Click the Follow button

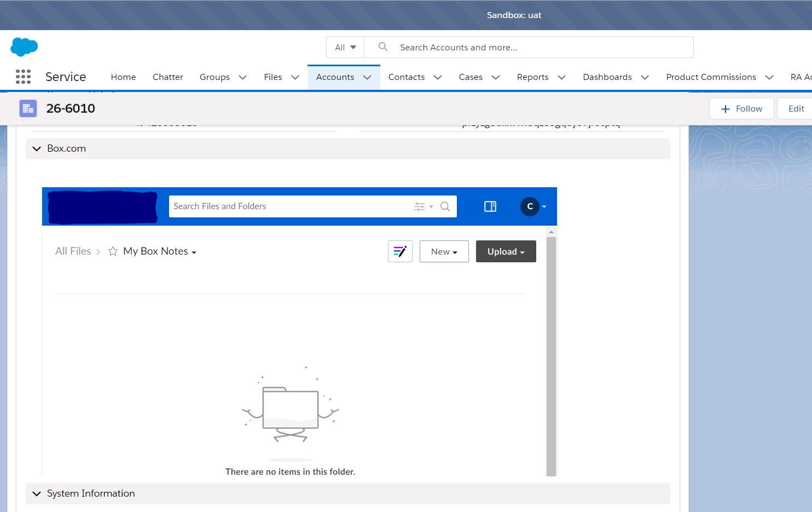coord(741,108)
